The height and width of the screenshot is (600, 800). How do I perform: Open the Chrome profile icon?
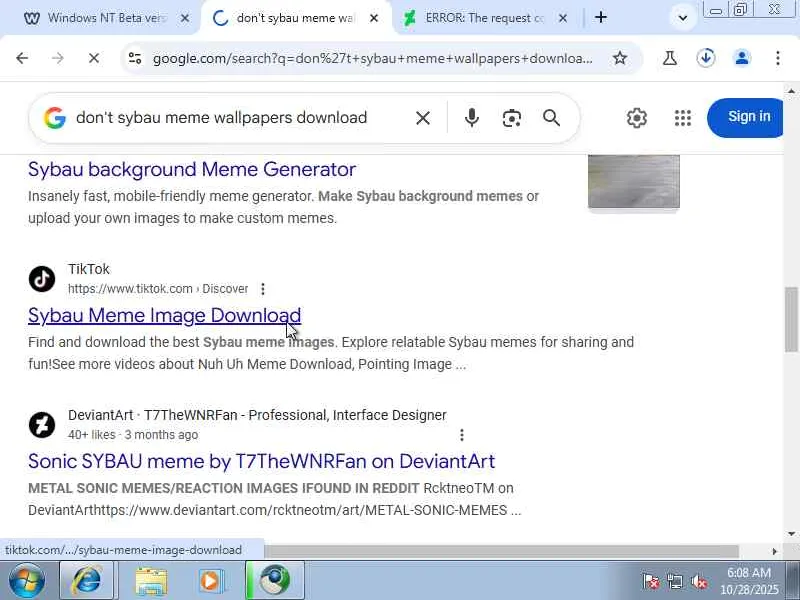coord(742,58)
